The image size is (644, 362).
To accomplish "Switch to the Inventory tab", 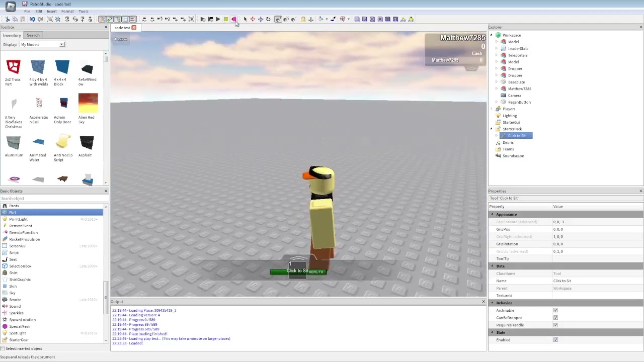I will pos(12,35).
